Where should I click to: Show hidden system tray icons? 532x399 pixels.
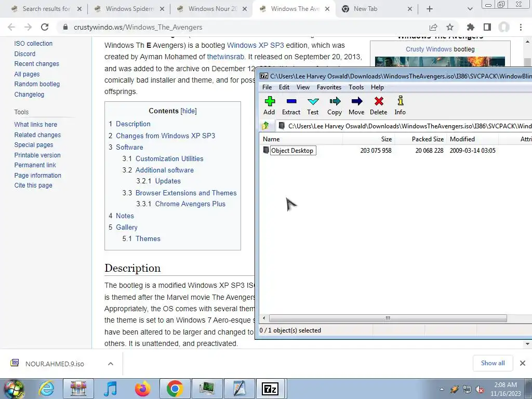pyautogui.click(x=442, y=390)
